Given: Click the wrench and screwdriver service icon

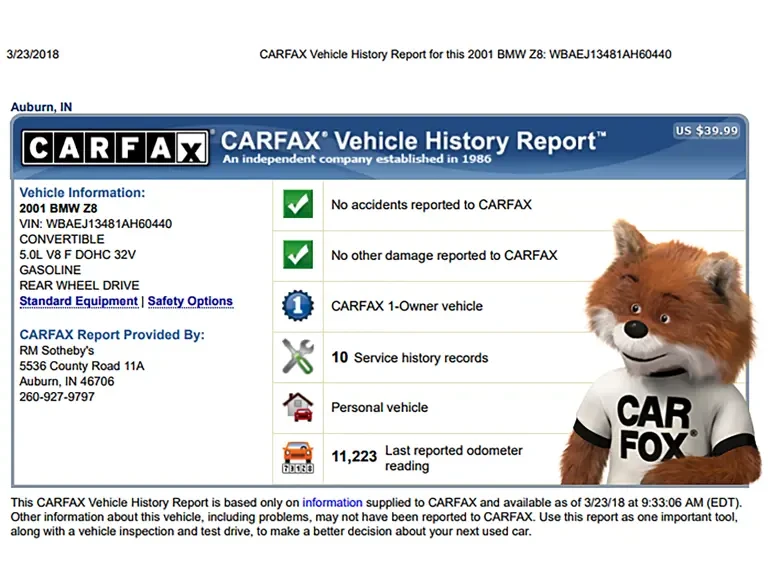Looking at the screenshot, I should tap(298, 357).
